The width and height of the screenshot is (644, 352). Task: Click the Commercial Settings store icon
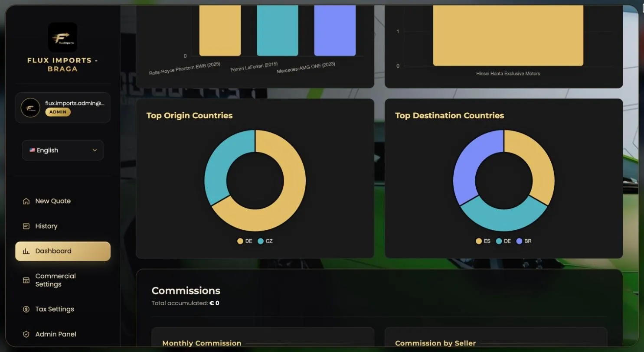coord(26,280)
